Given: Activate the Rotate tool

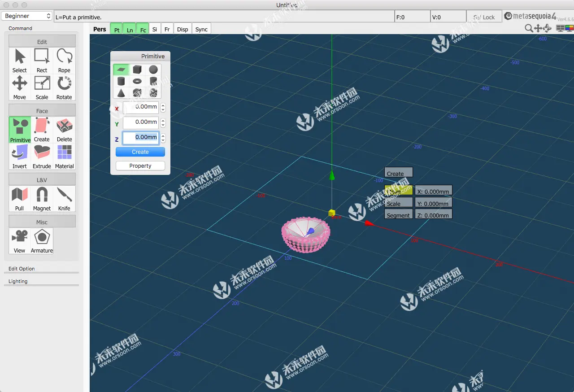Looking at the screenshot, I should tap(64, 87).
